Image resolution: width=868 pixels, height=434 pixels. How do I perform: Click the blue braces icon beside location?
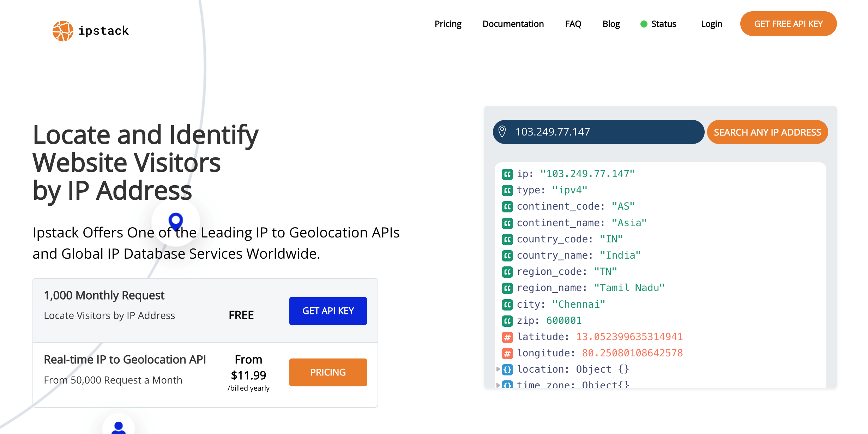click(x=507, y=369)
